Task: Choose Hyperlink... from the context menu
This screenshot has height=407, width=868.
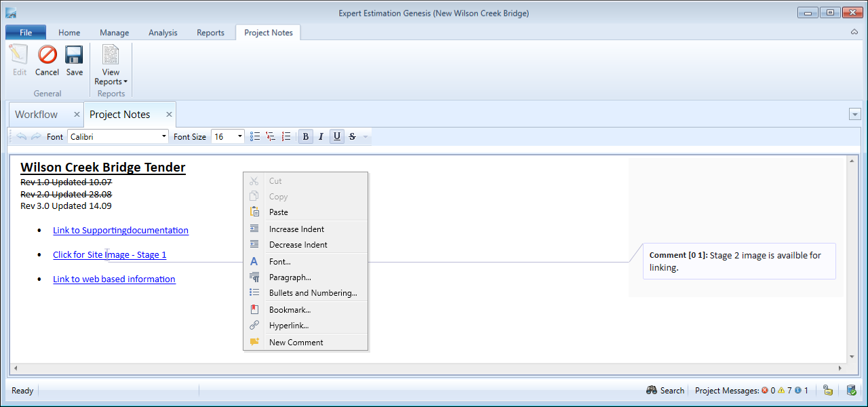Action: click(x=289, y=326)
